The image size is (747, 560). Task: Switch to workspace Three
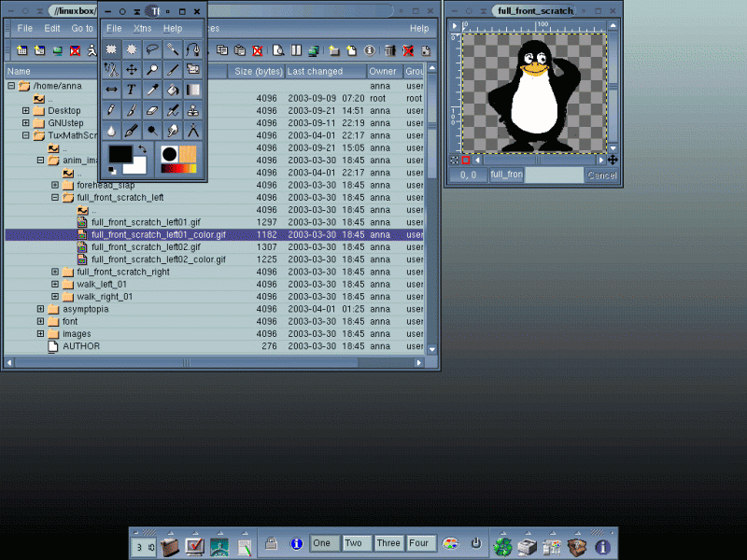(x=388, y=543)
